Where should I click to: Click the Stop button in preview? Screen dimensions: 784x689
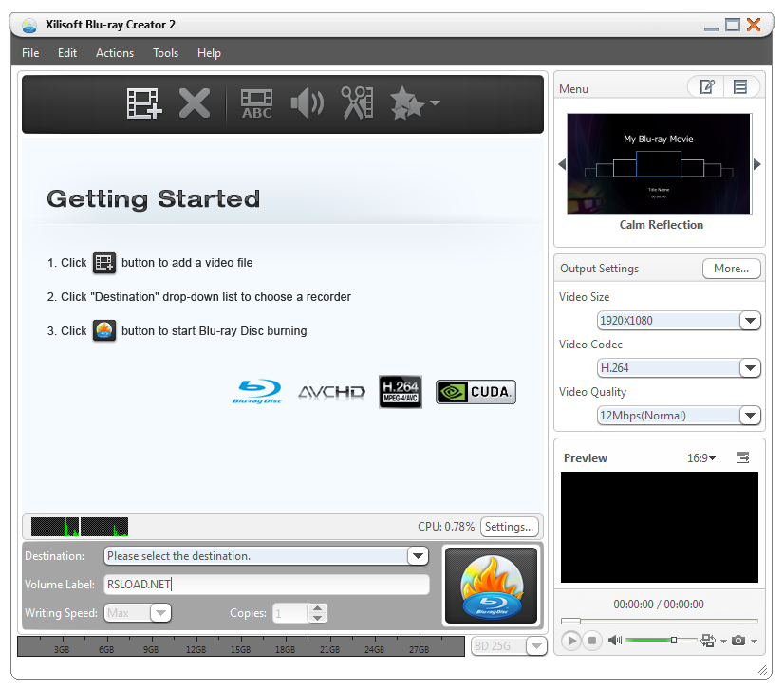coord(592,641)
